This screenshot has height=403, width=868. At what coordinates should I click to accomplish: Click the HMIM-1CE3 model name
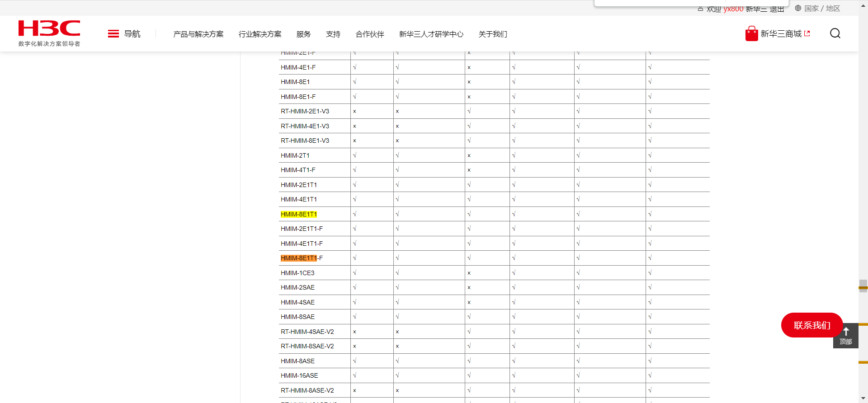pyautogui.click(x=297, y=273)
